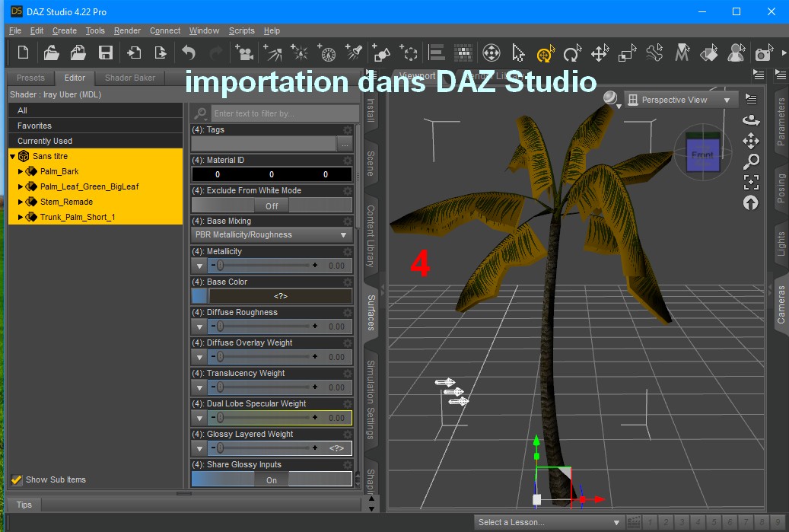
Task: Create a new null object
Action: pyautogui.click(x=408, y=53)
